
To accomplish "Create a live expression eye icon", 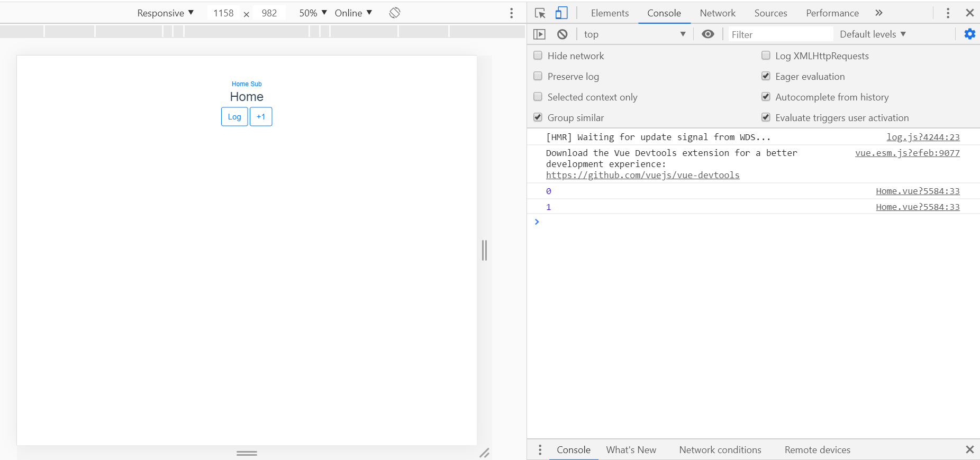I will [x=708, y=34].
